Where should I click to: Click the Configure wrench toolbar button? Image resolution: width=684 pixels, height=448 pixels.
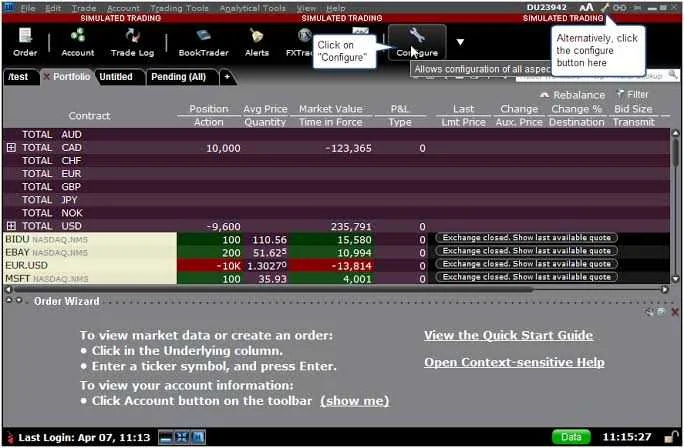[x=417, y=42]
